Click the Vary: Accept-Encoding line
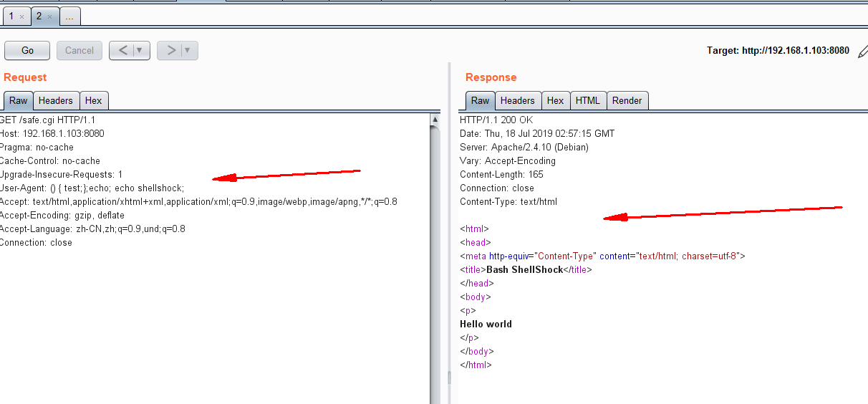Image resolution: width=868 pixels, height=404 pixels. [508, 161]
